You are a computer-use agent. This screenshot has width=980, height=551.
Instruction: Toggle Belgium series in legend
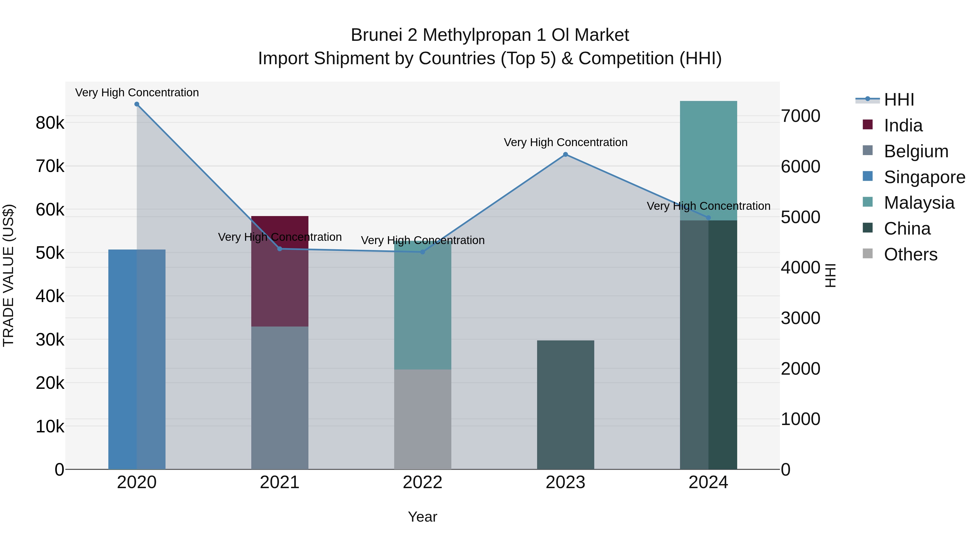point(906,151)
